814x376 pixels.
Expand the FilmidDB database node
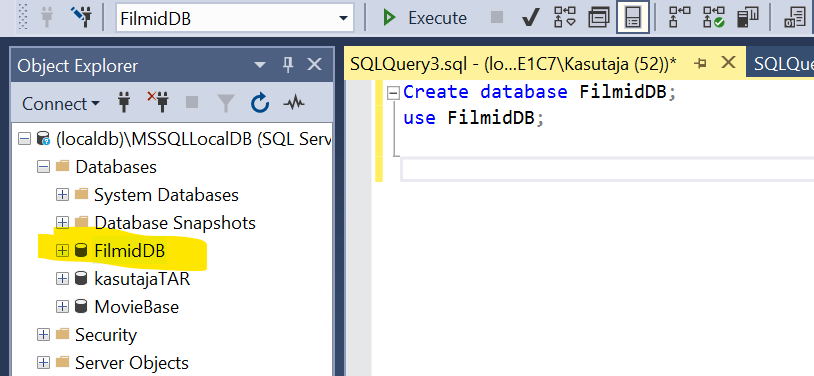click(62, 251)
